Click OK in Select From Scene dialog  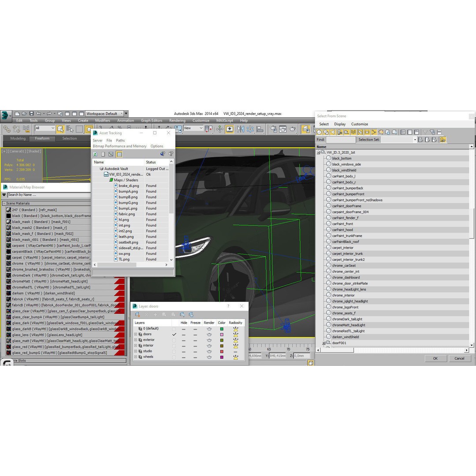(x=435, y=358)
